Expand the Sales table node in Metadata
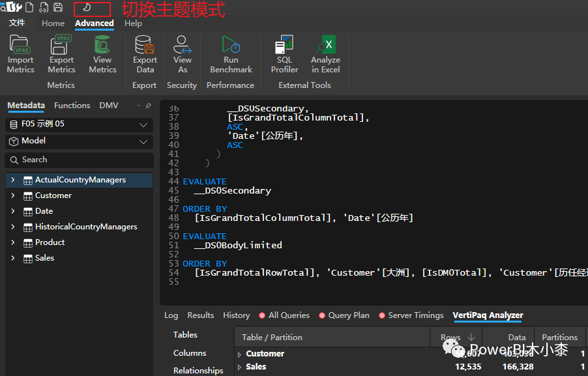Viewport: 588px width, 376px height. (x=13, y=258)
